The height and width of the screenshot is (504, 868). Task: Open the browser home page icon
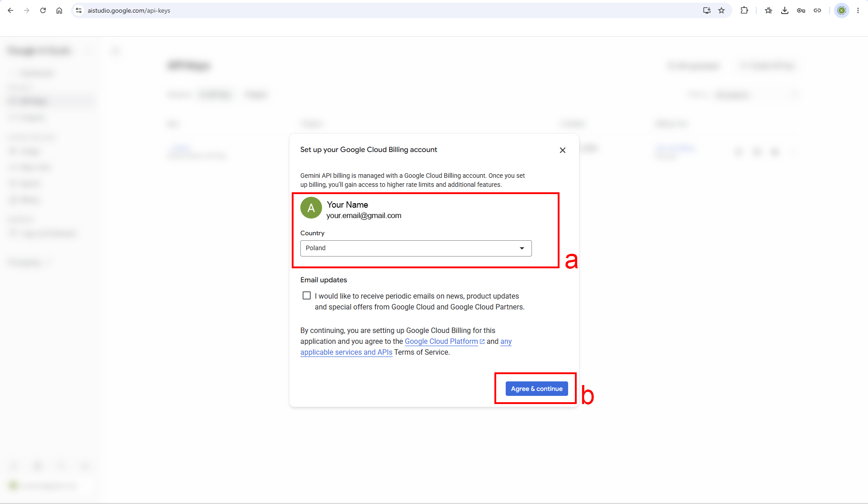[x=59, y=10]
